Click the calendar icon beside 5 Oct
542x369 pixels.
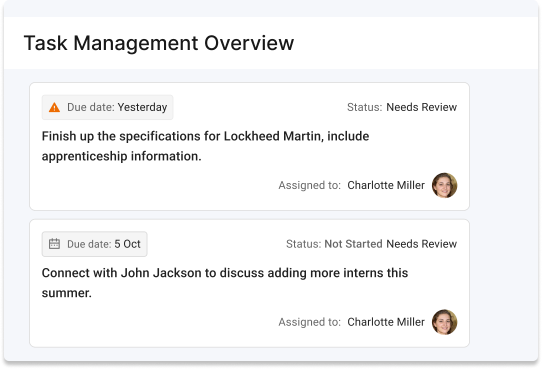[x=54, y=244]
